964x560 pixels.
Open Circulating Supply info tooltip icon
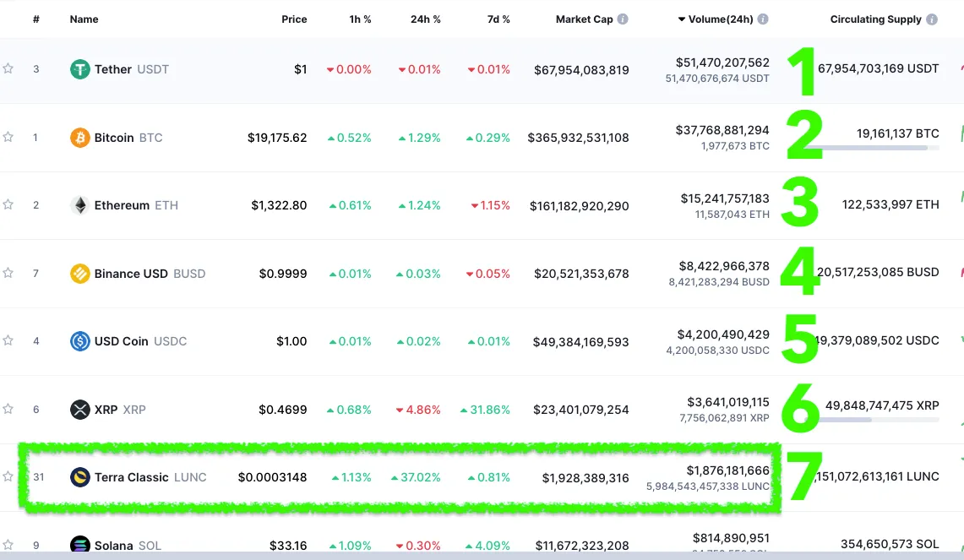[x=932, y=19]
